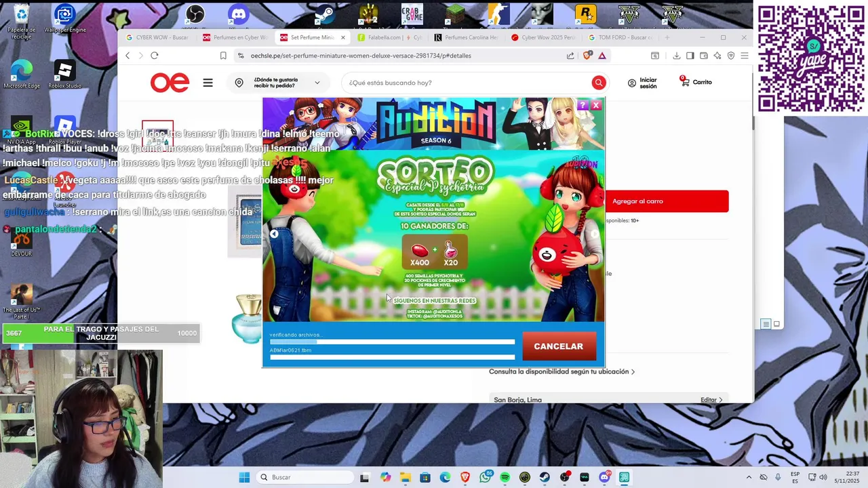Screen dimensions: 868x488
Task: Click the ABM file progress bar
Action: 392,357
